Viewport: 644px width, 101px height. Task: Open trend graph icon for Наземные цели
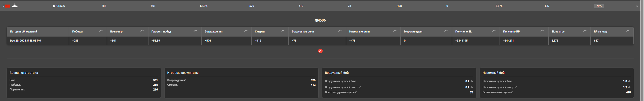(395, 31)
